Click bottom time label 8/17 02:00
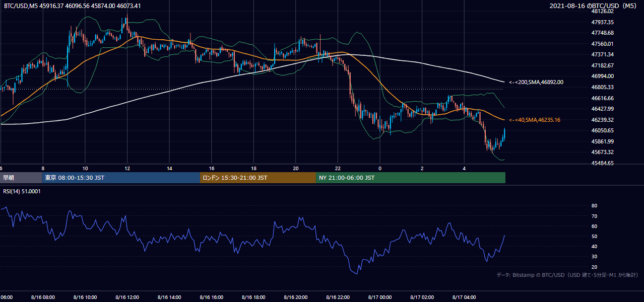 422,297
